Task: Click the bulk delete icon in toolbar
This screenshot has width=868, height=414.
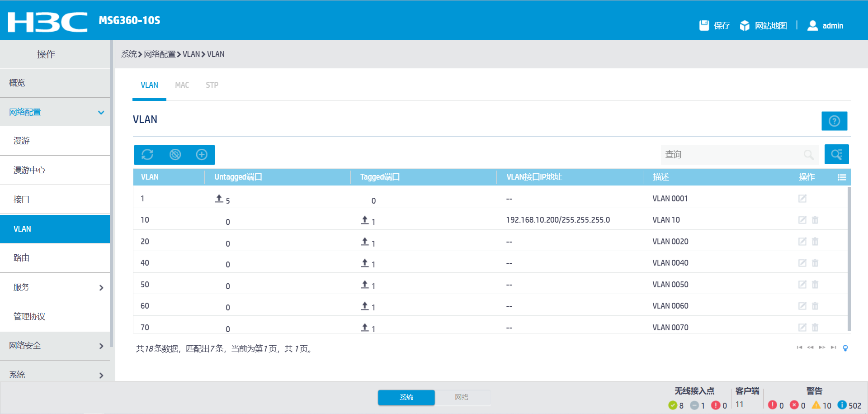Action: [x=175, y=155]
